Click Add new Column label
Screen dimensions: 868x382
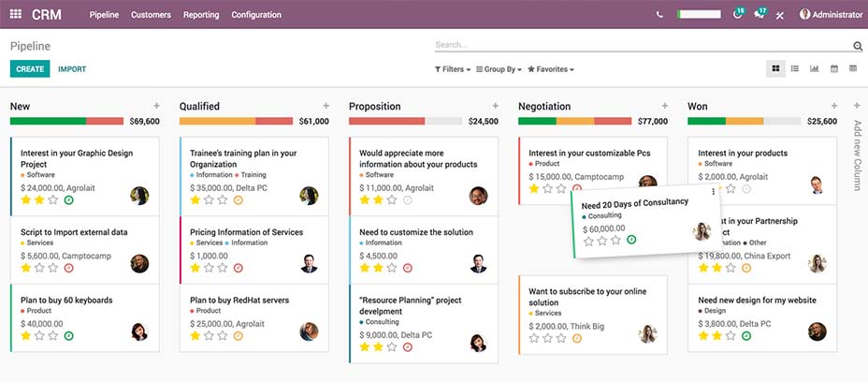tap(857, 155)
